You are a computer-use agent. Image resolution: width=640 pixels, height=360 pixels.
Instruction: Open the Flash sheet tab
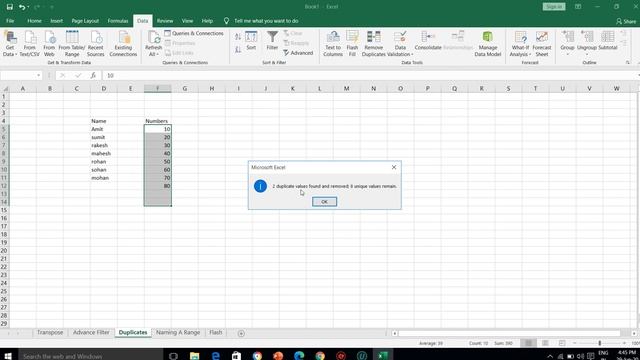pyautogui.click(x=216, y=333)
